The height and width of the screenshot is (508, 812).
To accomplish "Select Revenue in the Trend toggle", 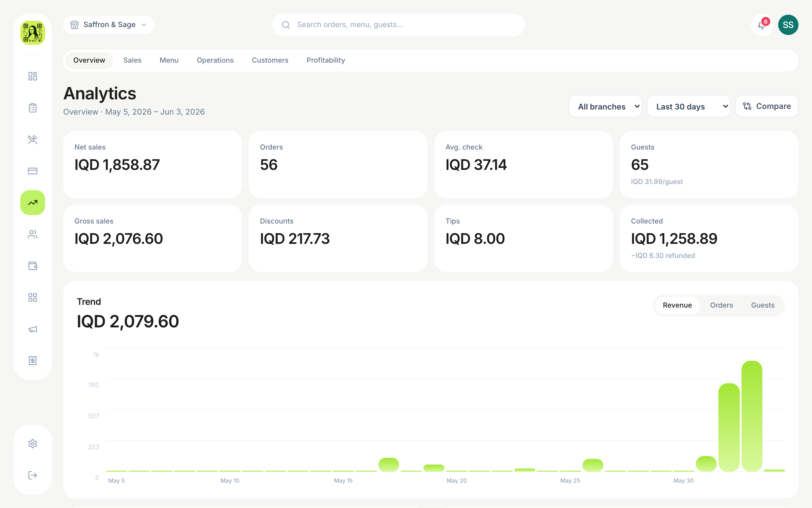I will 677,305.
